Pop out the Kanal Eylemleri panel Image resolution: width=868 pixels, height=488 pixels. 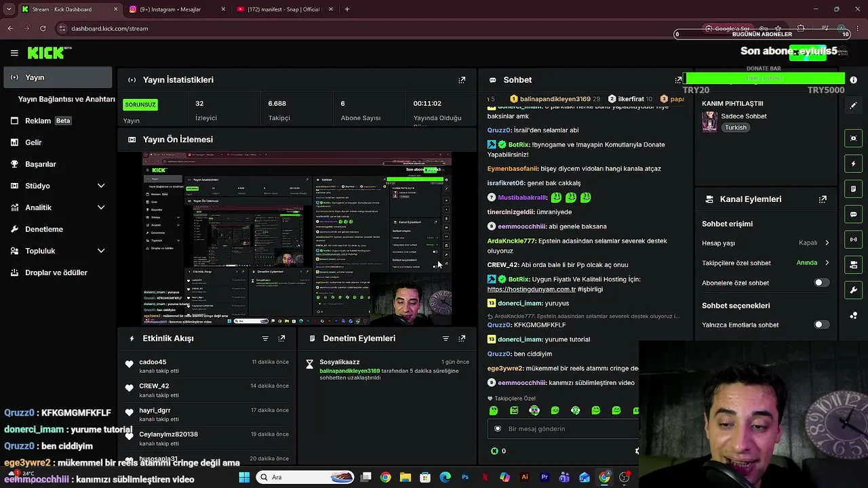click(823, 199)
